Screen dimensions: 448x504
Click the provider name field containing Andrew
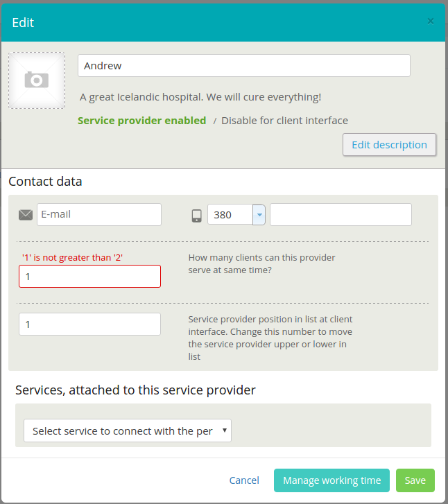coord(243,66)
